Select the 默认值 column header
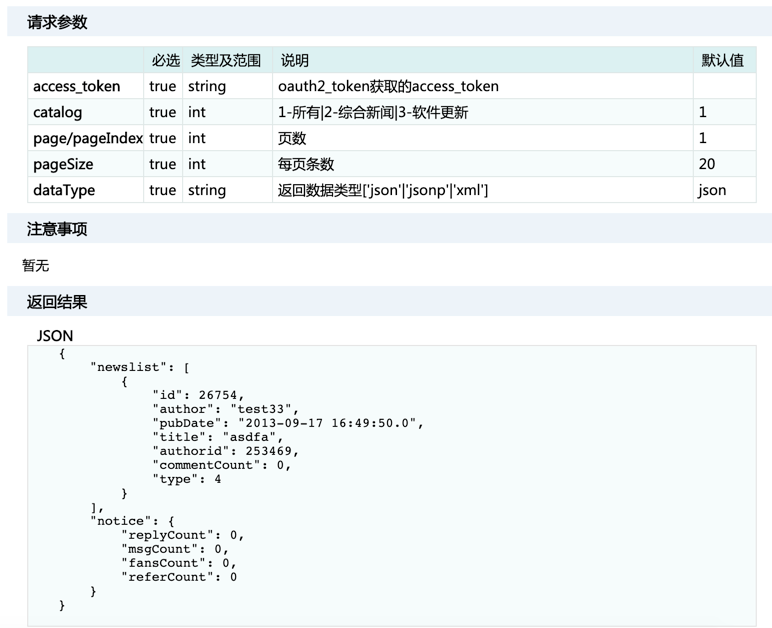 [722, 61]
